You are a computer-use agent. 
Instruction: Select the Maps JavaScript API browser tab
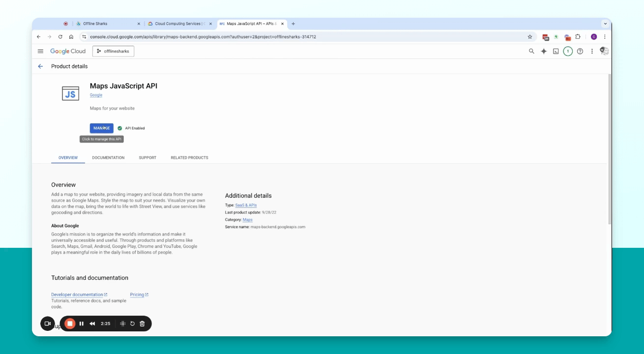click(x=251, y=24)
